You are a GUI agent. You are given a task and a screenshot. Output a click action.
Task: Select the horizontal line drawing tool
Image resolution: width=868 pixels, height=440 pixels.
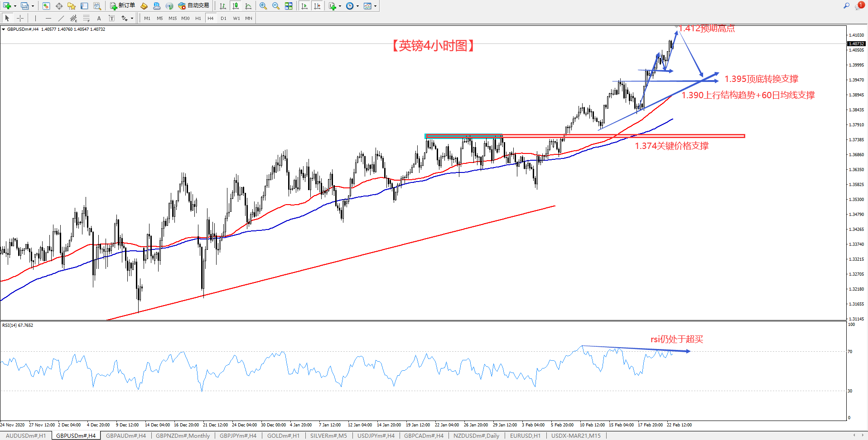(x=48, y=18)
